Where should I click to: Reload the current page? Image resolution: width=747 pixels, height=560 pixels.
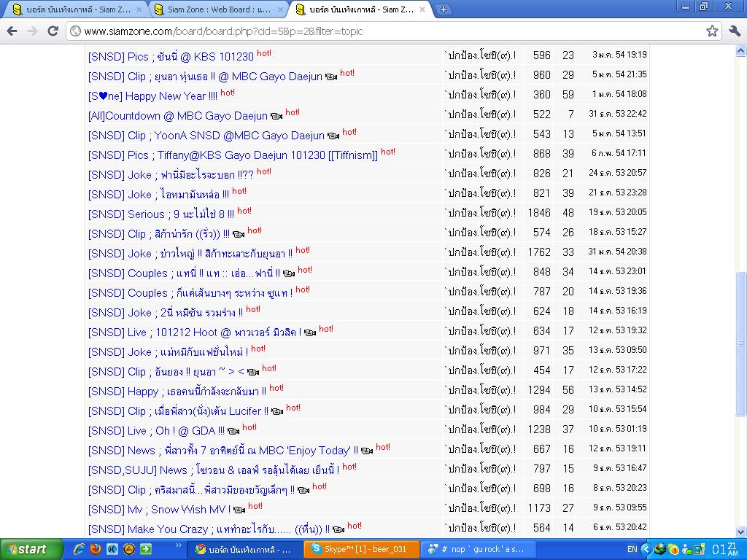click(53, 31)
